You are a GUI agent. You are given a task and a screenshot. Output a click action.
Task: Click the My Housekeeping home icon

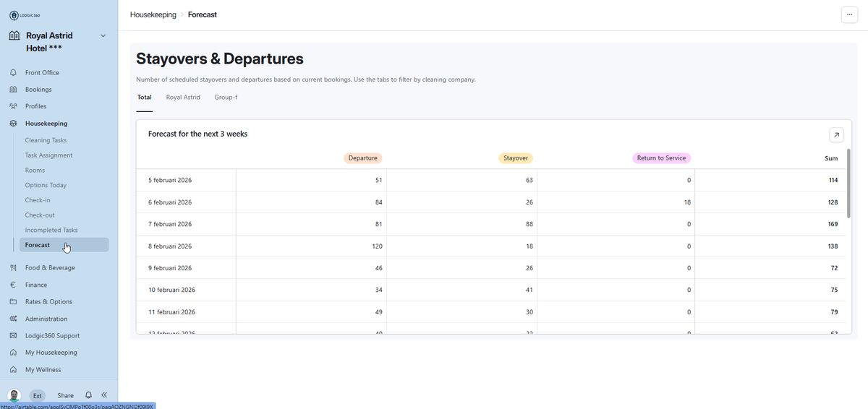(x=13, y=353)
